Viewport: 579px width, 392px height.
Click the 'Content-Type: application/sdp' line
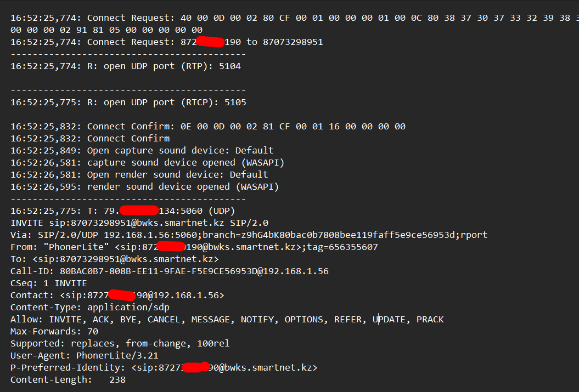click(x=89, y=307)
